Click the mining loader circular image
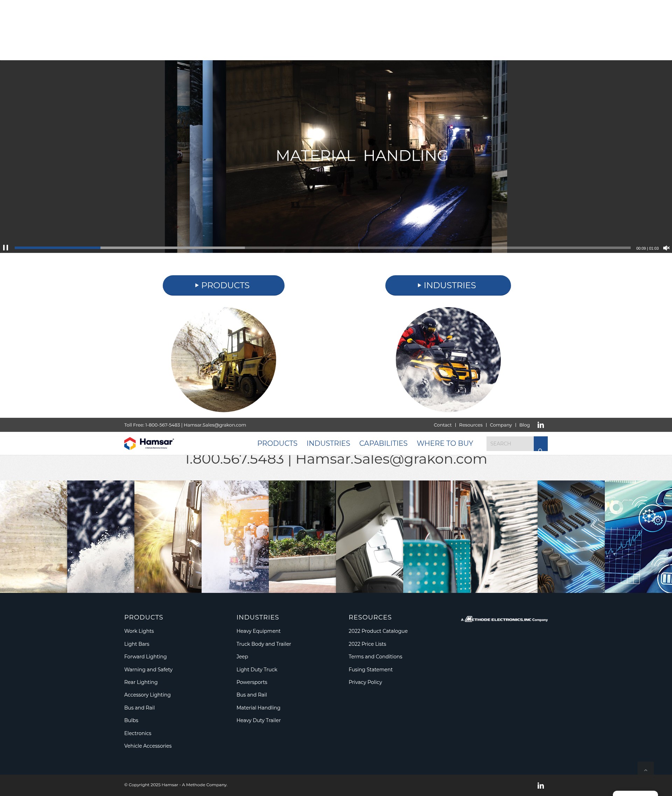Image resolution: width=672 pixels, height=796 pixels. (x=224, y=360)
